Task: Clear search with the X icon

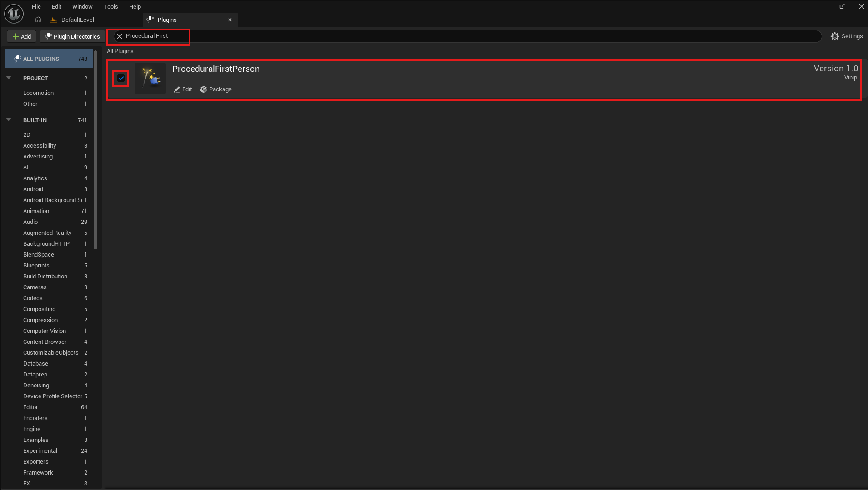Action: [x=120, y=36]
